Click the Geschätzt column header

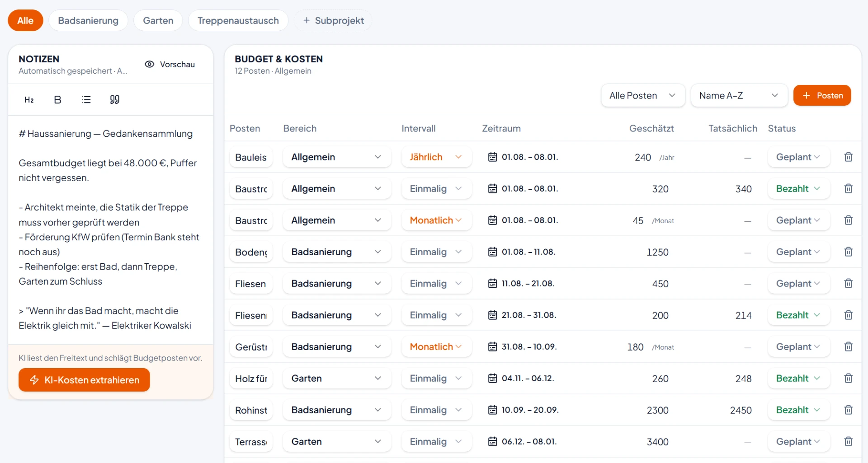pos(651,128)
